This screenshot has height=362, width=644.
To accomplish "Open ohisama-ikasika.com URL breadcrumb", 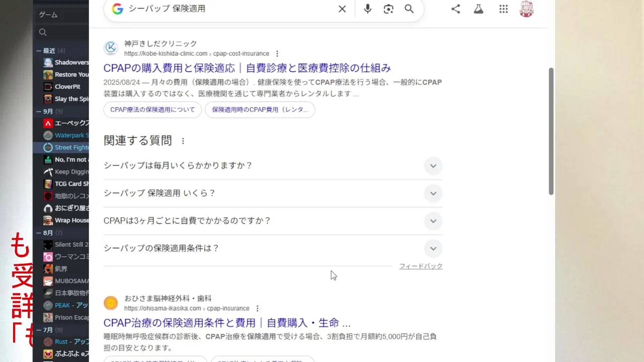I will click(x=187, y=309).
